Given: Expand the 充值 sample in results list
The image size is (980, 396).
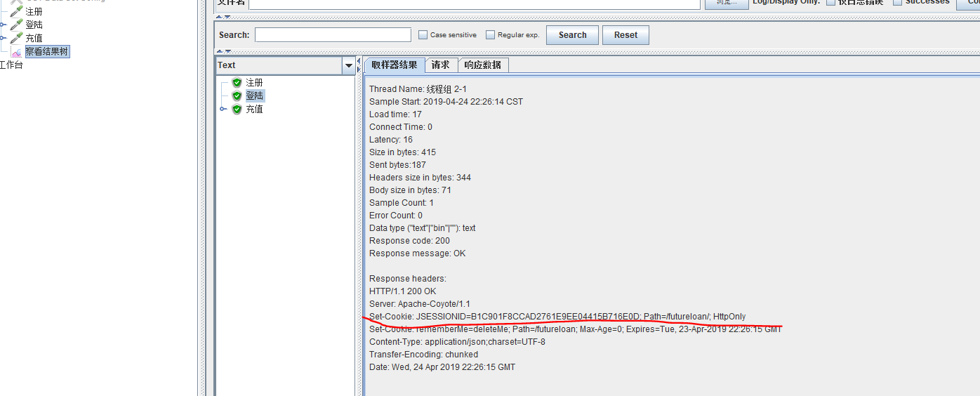Looking at the screenshot, I should 223,109.
